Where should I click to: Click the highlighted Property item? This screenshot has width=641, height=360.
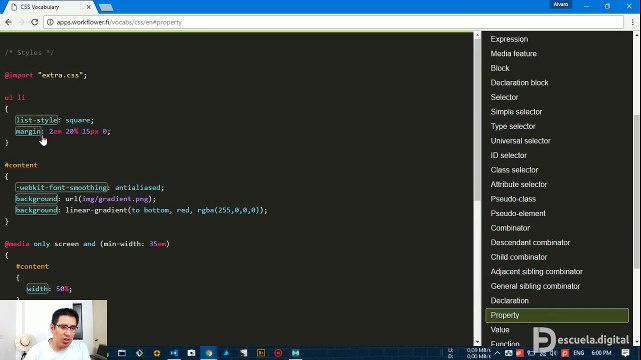click(557, 315)
